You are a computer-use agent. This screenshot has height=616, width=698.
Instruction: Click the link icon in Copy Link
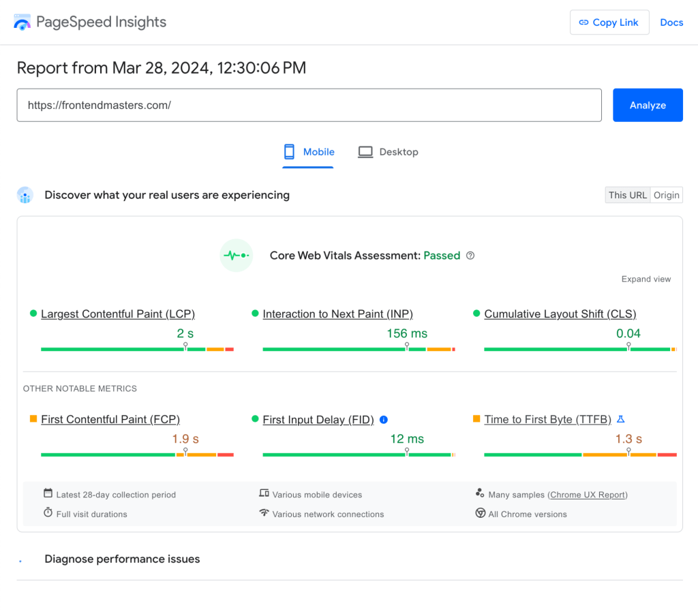tap(583, 22)
